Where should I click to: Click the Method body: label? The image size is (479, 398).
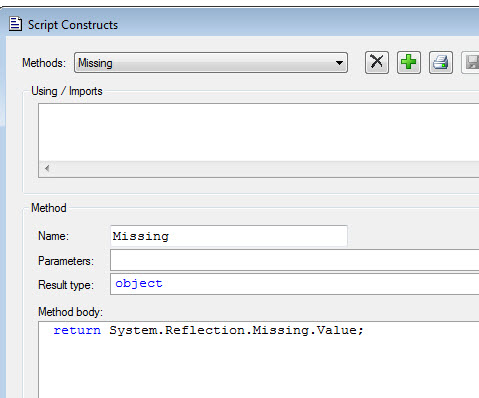(x=70, y=312)
